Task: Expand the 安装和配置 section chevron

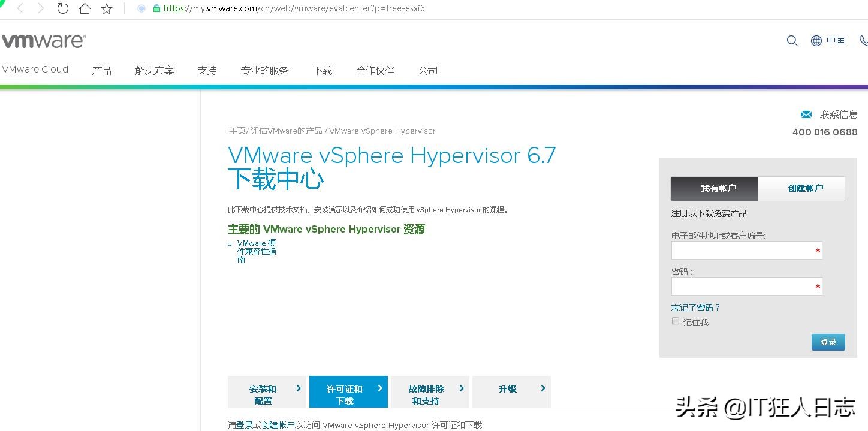Action: [x=299, y=388]
